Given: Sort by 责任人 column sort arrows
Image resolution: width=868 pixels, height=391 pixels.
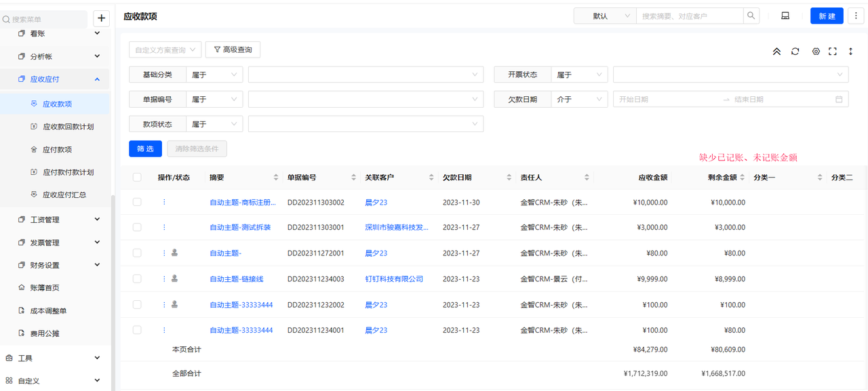Looking at the screenshot, I should coord(587,178).
